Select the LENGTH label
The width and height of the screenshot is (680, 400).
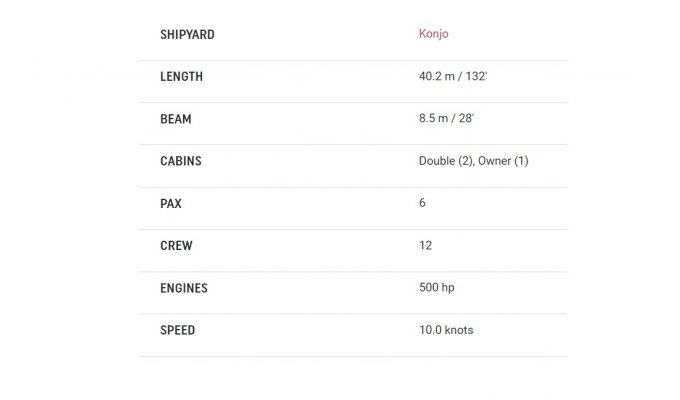tap(181, 77)
